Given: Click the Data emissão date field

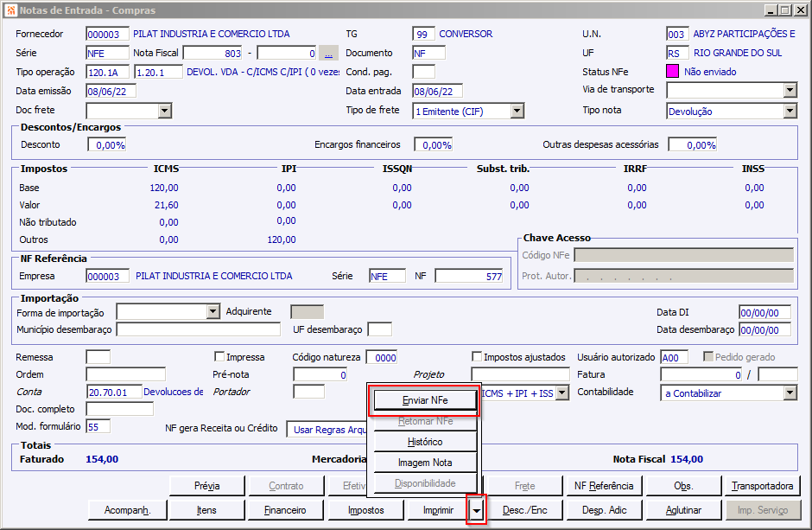Looking at the screenshot, I should pos(111,91).
